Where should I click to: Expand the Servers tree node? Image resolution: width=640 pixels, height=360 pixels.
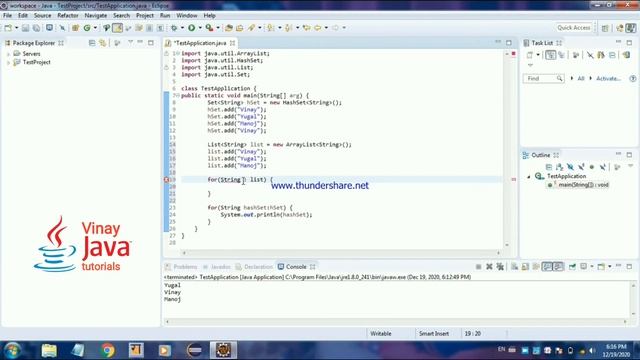pos(8,54)
